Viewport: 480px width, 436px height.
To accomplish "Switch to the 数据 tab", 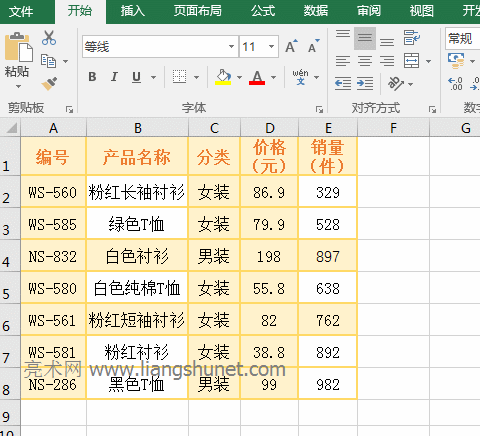I will [x=316, y=11].
